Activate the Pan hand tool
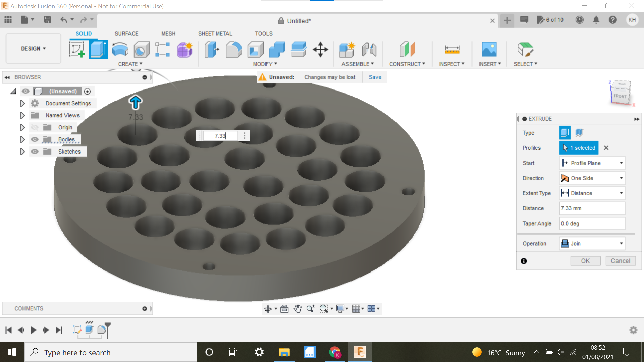This screenshot has height=362, width=644. pos(298,309)
